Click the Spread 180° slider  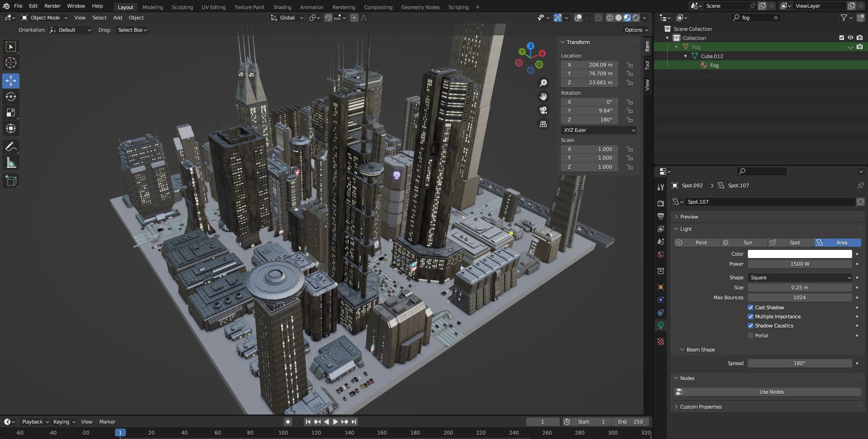point(800,363)
